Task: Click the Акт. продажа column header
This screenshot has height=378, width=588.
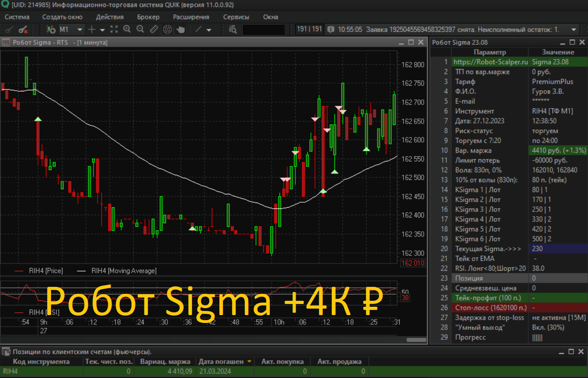Action: [340, 361]
